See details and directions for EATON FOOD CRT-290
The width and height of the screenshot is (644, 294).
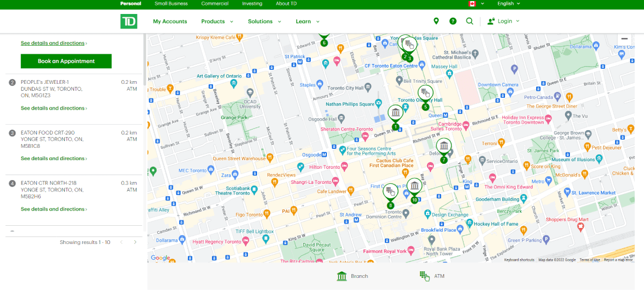54,159
